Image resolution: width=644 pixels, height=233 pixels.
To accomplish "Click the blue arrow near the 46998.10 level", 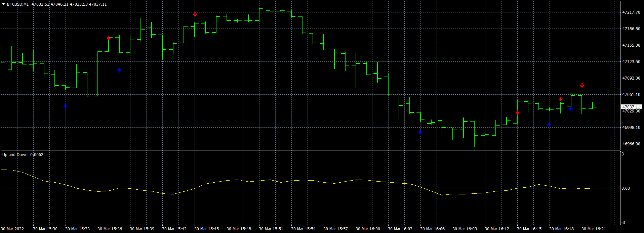I will [x=550, y=125].
